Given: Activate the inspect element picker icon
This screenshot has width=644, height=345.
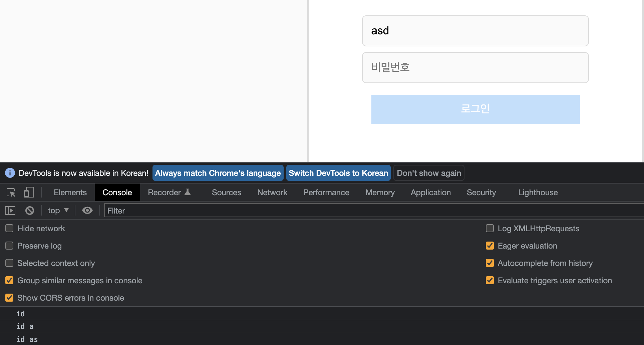Looking at the screenshot, I should [x=11, y=193].
